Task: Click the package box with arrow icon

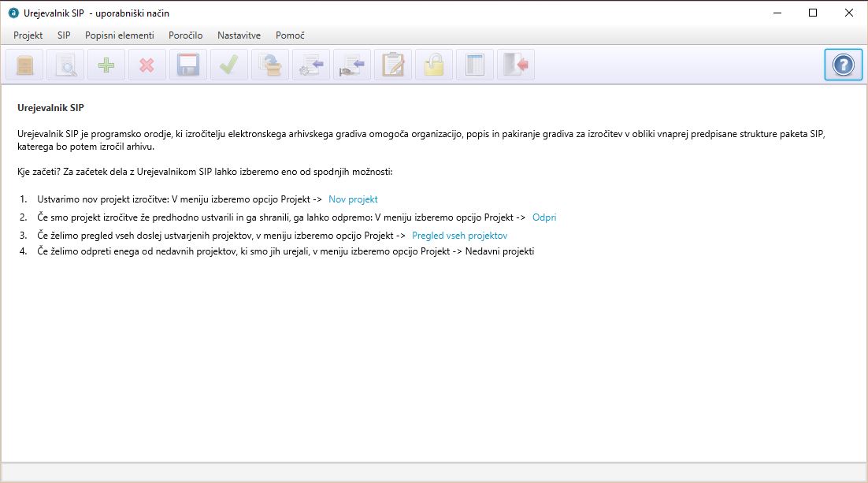Action: coord(269,65)
